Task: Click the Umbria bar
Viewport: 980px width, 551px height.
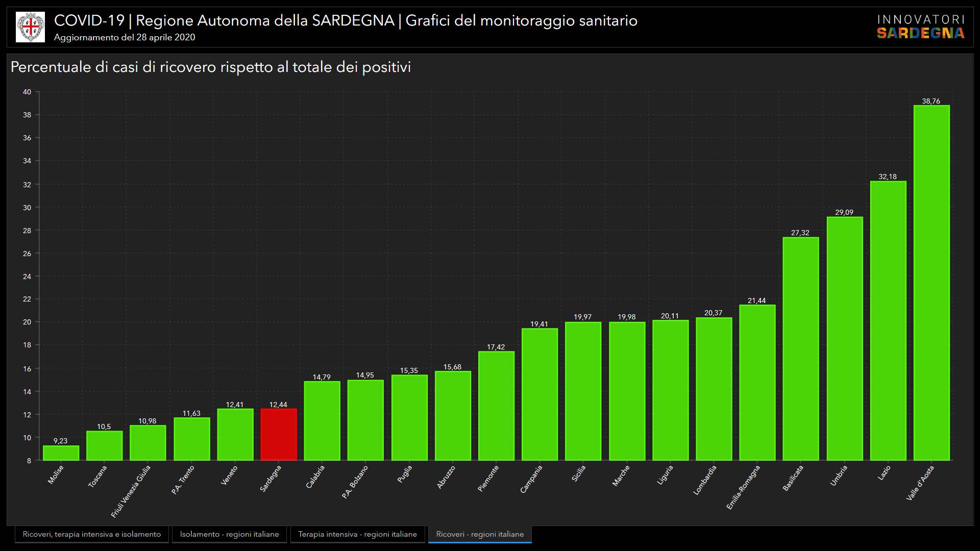Action: pyautogui.click(x=845, y=339)
